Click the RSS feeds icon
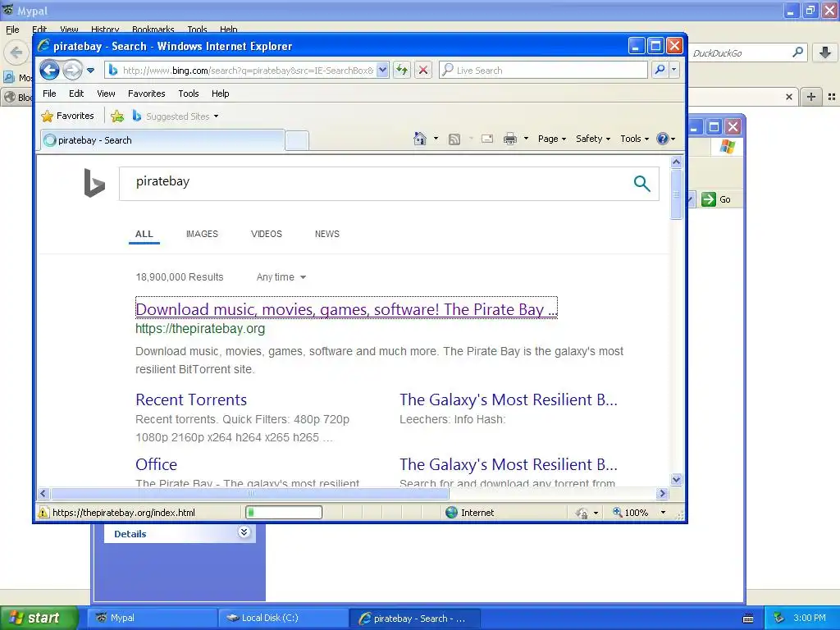The height and width of the screenshot is (630, 840). point(454,139)
